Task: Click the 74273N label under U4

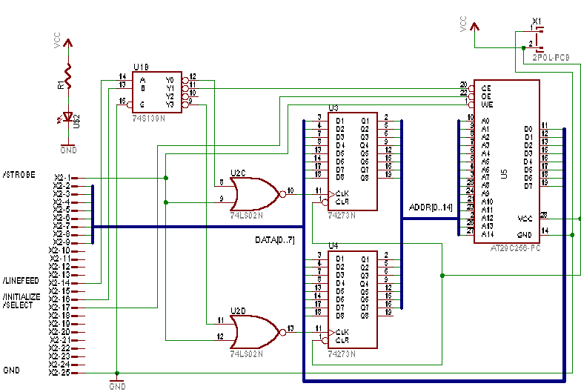Action: [342, 354]
